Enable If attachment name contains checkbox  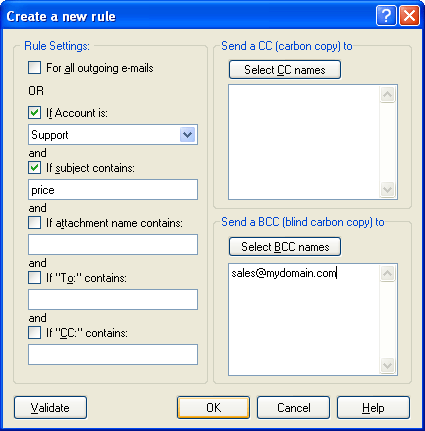35,223
